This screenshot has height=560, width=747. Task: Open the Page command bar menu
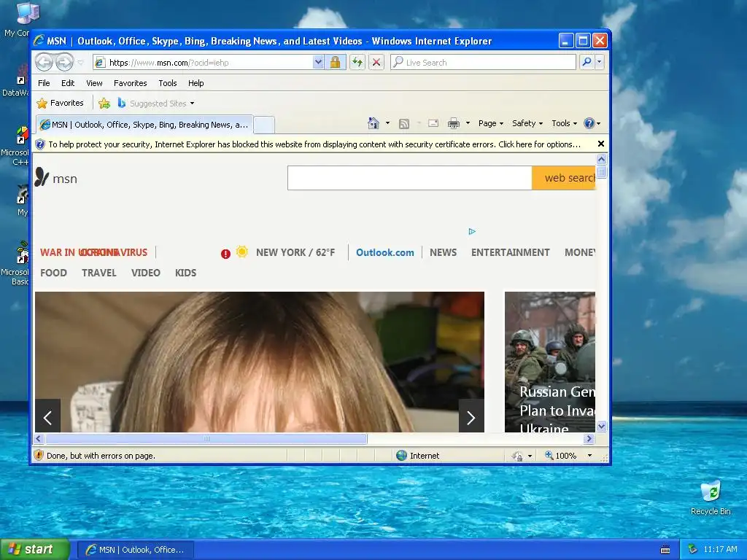coord(491,123)
